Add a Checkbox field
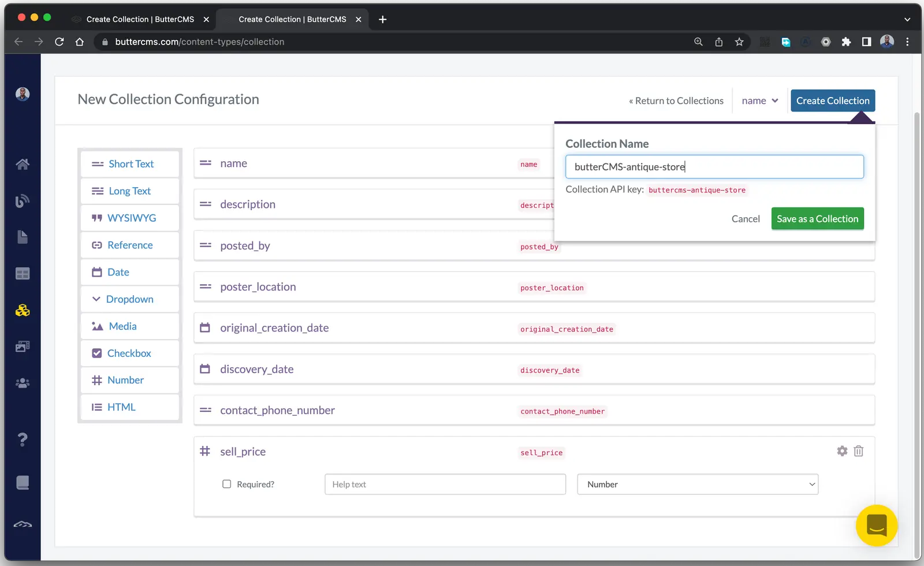The width and height of the screenshot is (924, 566). (x=130, y=353)
